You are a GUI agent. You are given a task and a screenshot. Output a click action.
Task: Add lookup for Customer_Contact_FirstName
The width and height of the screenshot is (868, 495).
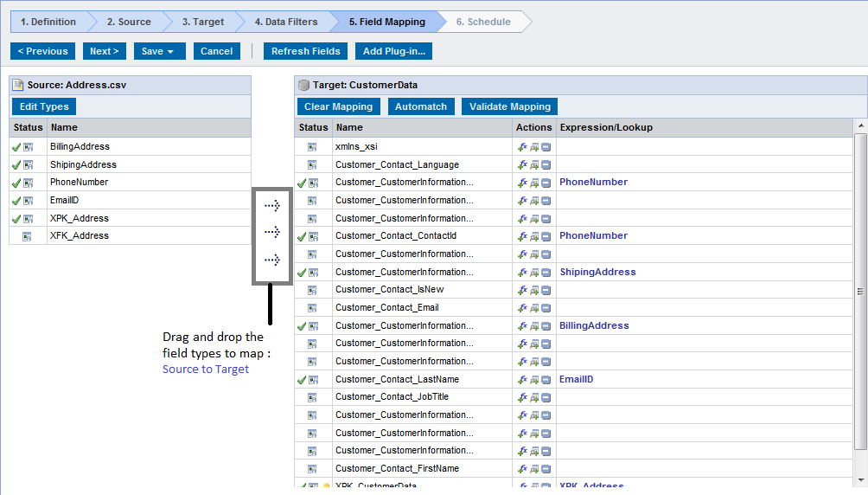coord(534,470)
